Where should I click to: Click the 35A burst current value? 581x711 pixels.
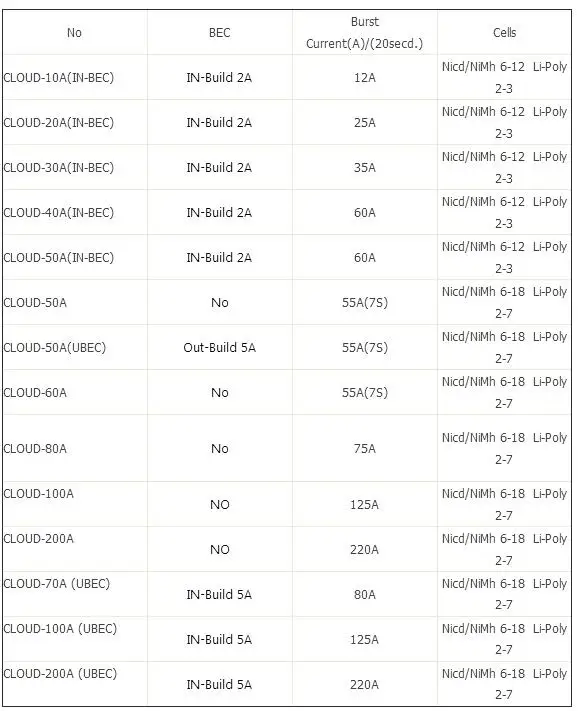365,167
